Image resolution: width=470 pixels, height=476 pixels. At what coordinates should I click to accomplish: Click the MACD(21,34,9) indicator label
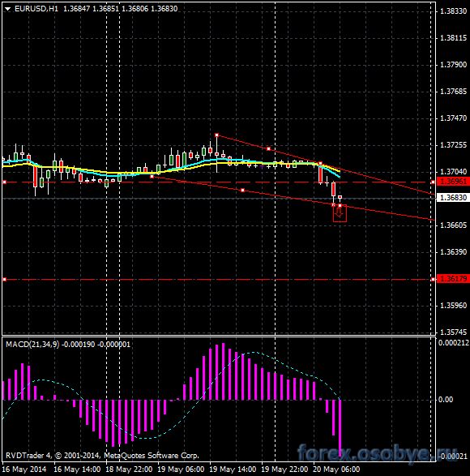pos(32,345)
